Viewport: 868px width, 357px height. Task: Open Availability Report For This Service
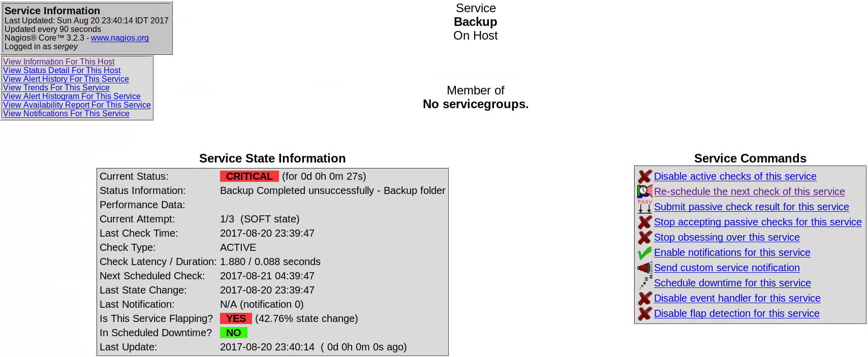click(77, 105)
